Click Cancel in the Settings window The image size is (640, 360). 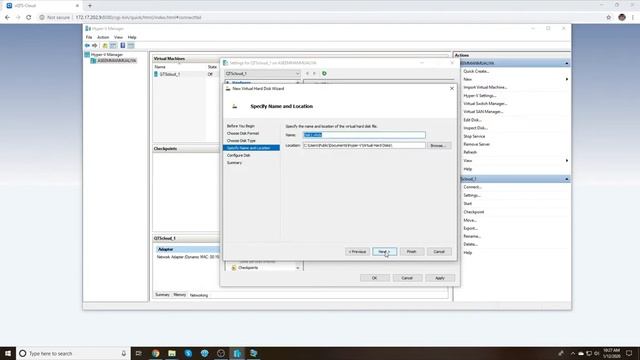(407, 278)
